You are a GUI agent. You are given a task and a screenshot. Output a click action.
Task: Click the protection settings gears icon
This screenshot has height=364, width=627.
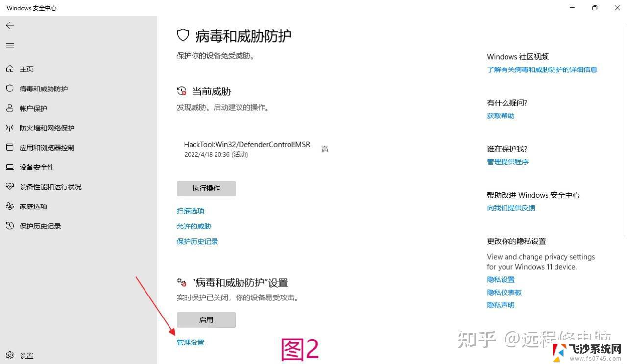[x=182, y=282]
